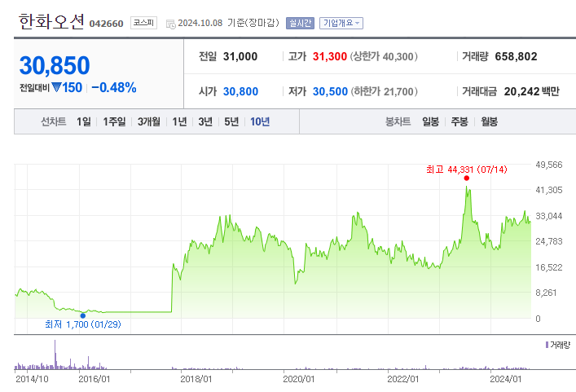Click the -0.48% change rate
The height and width of the screenshot is (392, 576).
click(x=114, y=87)
